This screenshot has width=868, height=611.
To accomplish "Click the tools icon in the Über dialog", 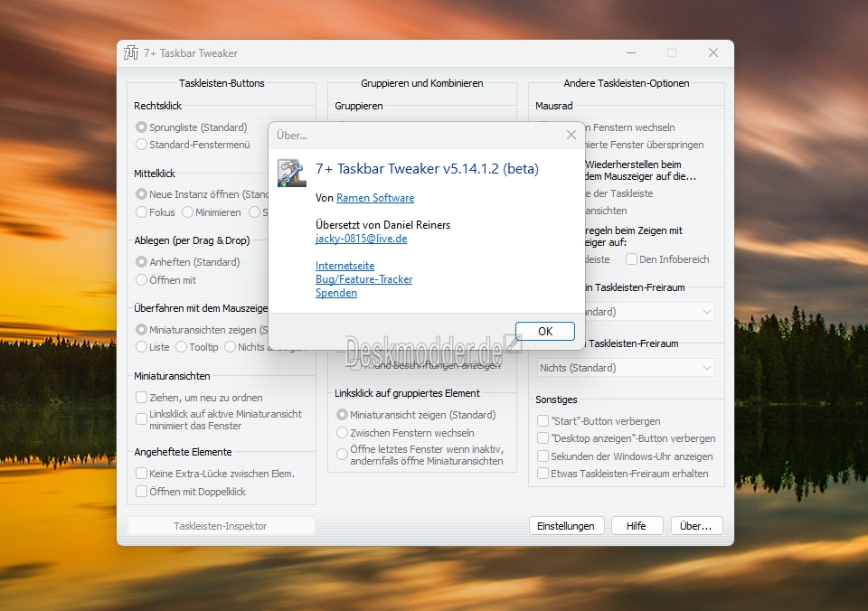I will click(292, 173).
